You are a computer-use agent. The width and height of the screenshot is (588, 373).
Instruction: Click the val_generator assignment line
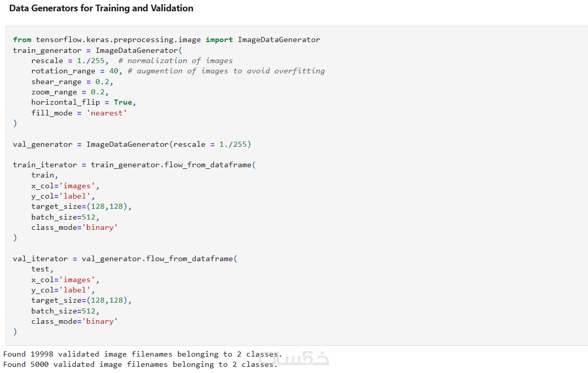[132, 144]
